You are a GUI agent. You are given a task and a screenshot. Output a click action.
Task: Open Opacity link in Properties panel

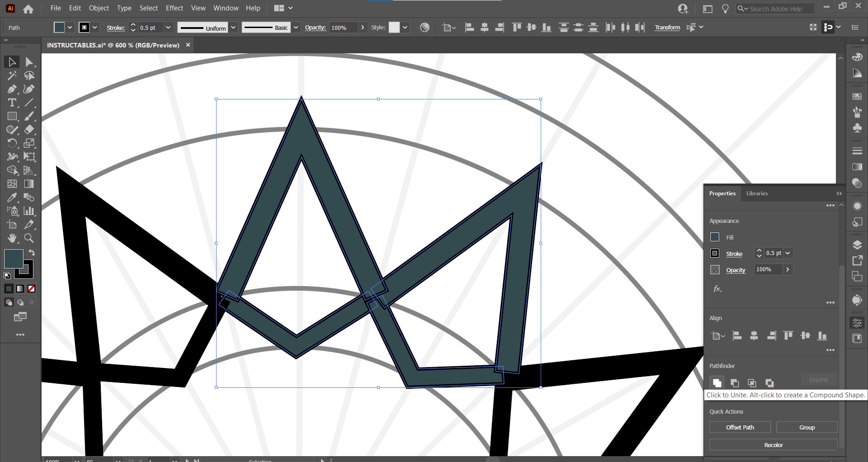[x=736, y=270]
